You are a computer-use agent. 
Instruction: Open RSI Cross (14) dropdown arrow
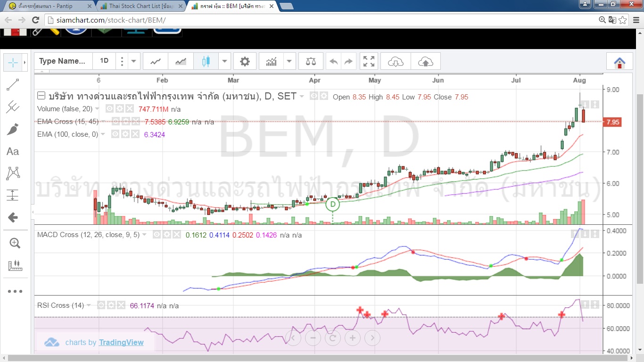[89, 305]
